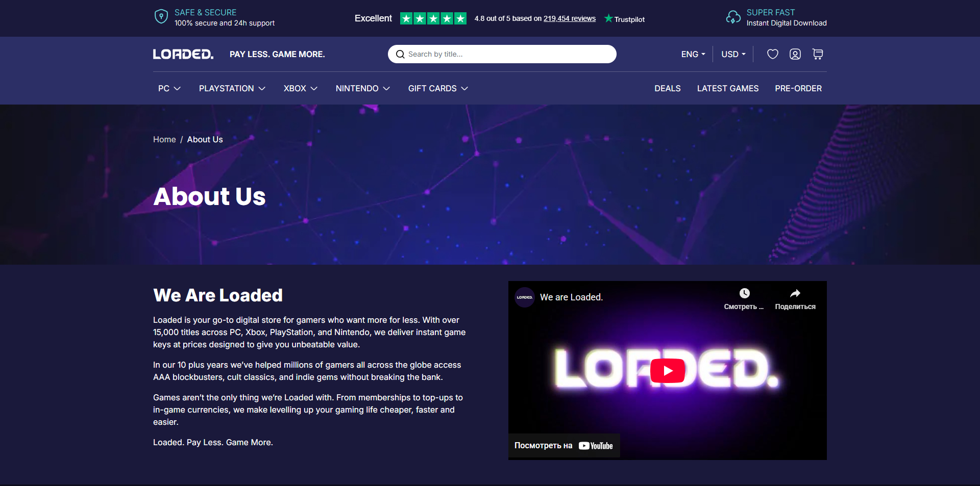Click the Instant Digital Download cloud icon
Screen dimensions: 980x486
(733, 17)
